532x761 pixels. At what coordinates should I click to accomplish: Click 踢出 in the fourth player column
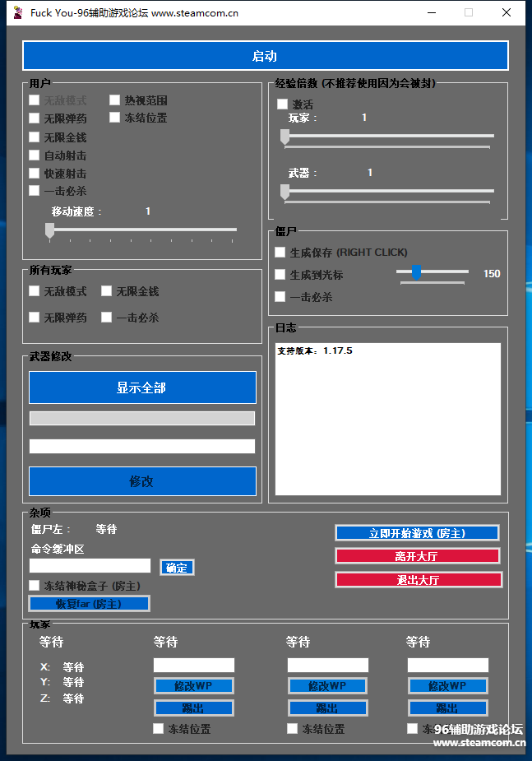448,708
